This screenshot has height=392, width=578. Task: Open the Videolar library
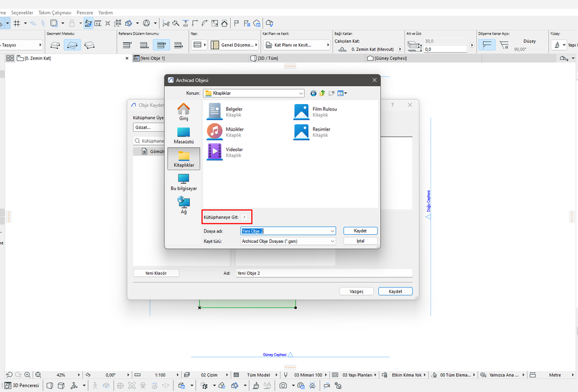[225, 152]
